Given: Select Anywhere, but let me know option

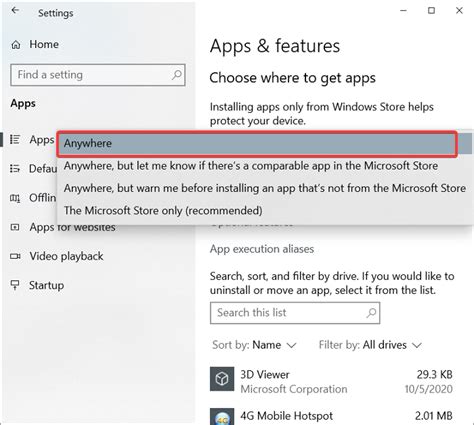Looking at the screenshot, I should point(251,166).
